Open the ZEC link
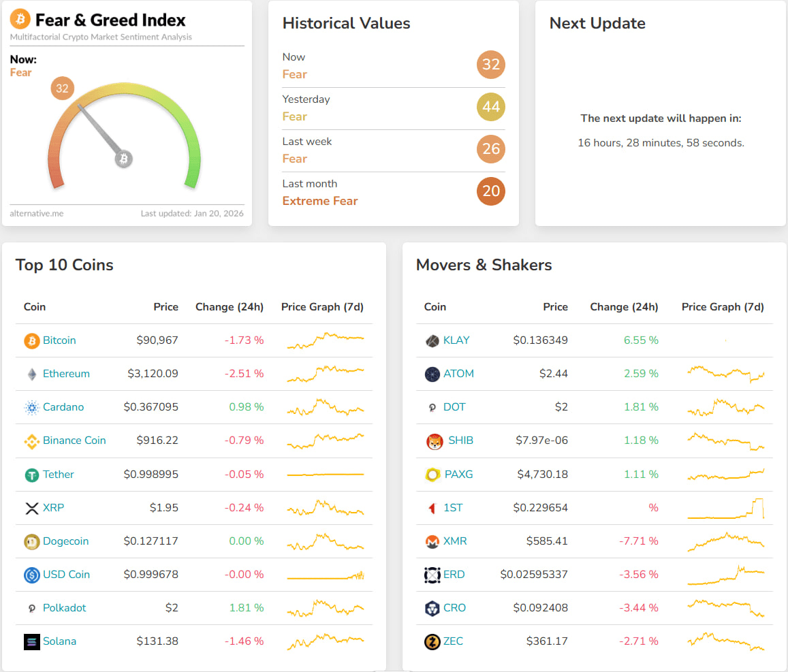The height and width of the screenshot is (672, 788). point(454,641)
